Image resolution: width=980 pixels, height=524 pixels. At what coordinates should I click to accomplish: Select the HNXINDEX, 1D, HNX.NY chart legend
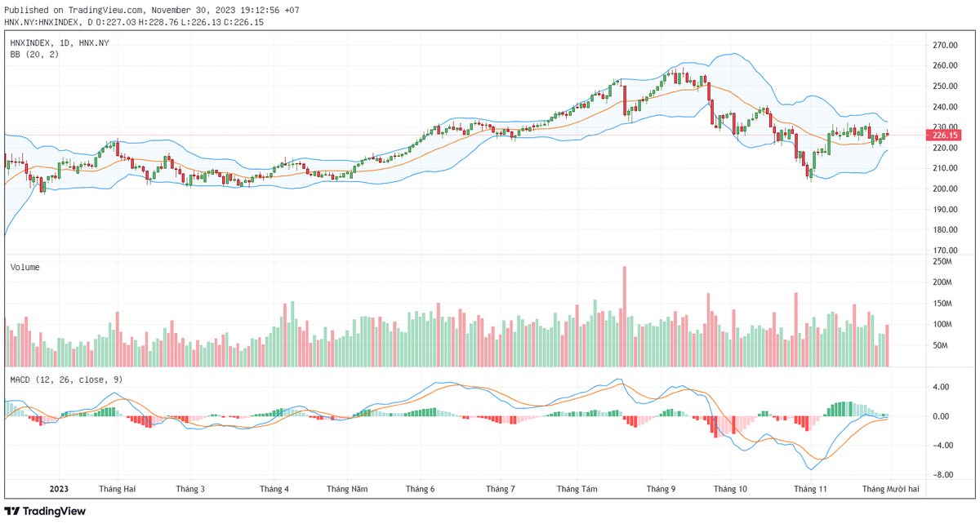click(x=60, y=42)
